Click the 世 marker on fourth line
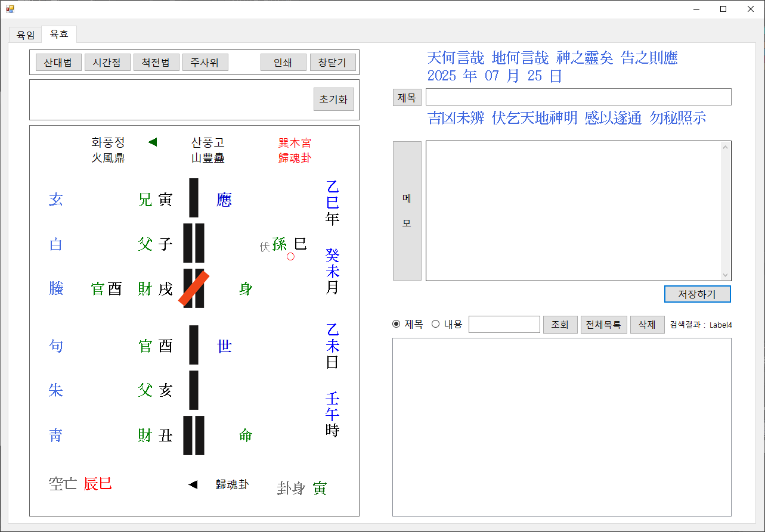Viewport: 765px width, 532px height. coord(224,346)
